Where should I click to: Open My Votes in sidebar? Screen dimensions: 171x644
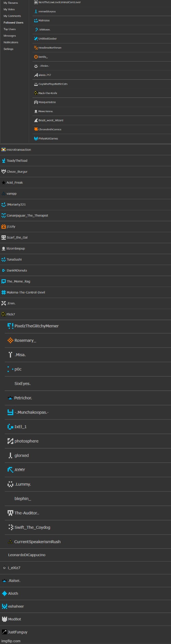click(9, 9)
